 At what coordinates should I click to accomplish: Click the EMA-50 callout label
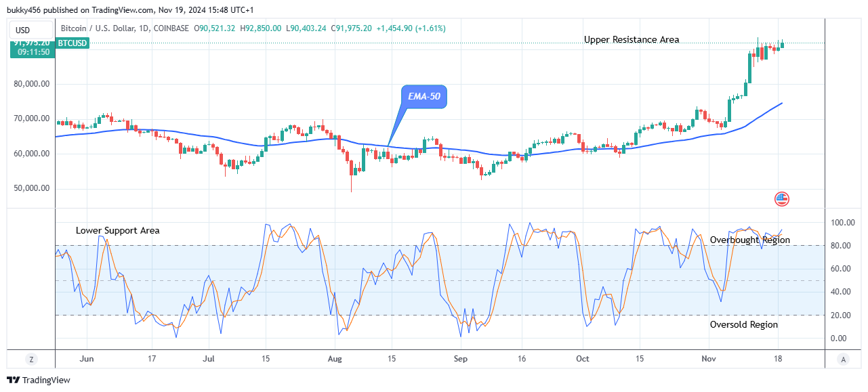point(424,97)
